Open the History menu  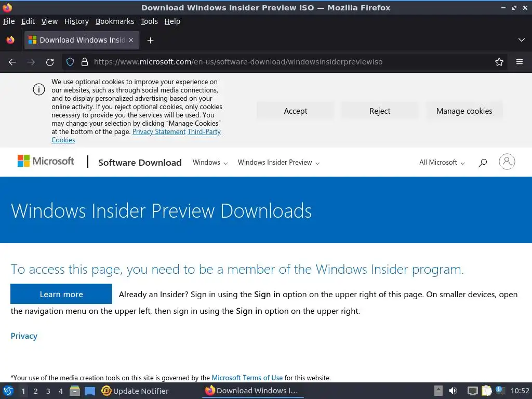click(76, 21)
